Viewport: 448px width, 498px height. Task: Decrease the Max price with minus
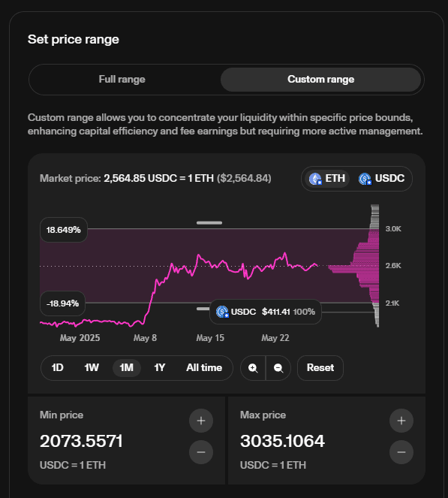click(401, 452)
